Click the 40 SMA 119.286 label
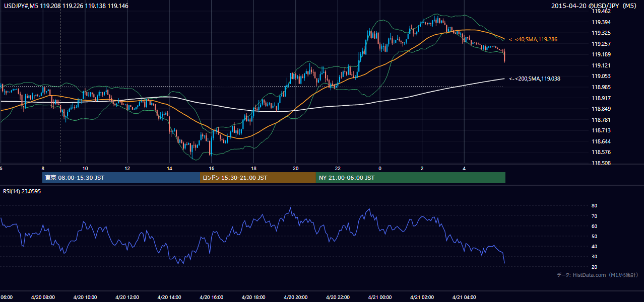The image size is (644, 302). 533,39
